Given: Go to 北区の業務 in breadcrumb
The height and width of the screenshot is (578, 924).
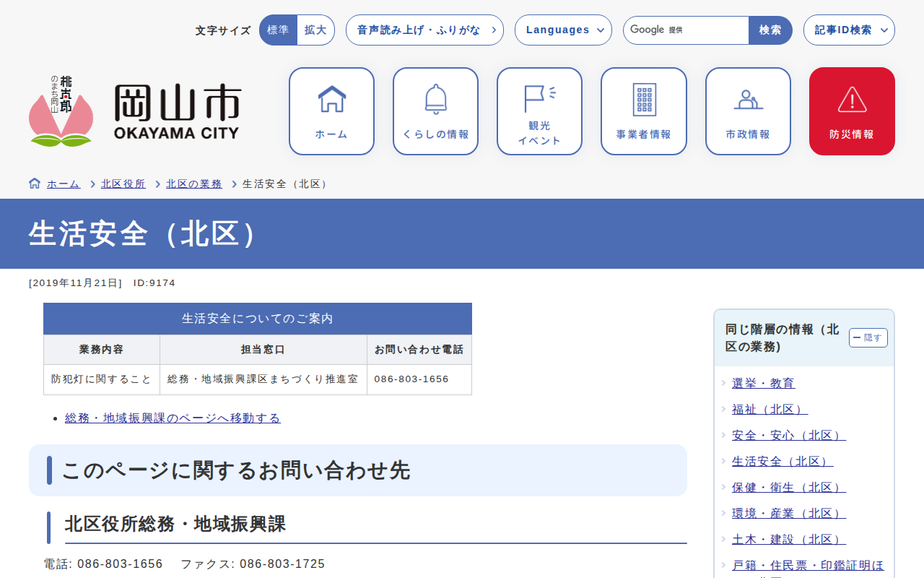Looking at the screenshot, I should (194, 184).
